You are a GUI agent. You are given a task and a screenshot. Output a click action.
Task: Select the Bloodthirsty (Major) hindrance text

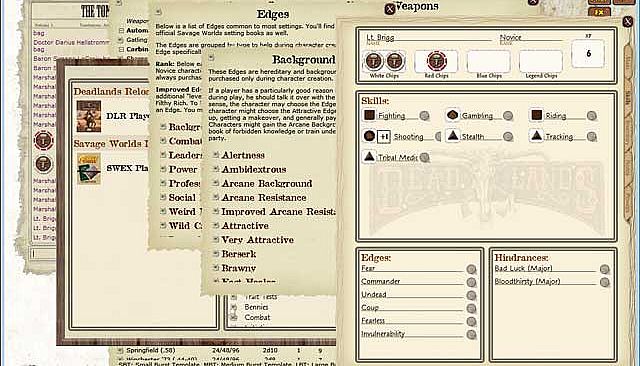[527, 281]
